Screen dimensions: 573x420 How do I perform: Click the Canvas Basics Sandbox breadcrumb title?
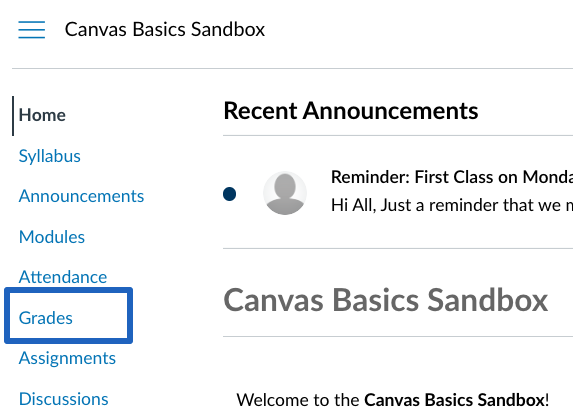(165, 29)
